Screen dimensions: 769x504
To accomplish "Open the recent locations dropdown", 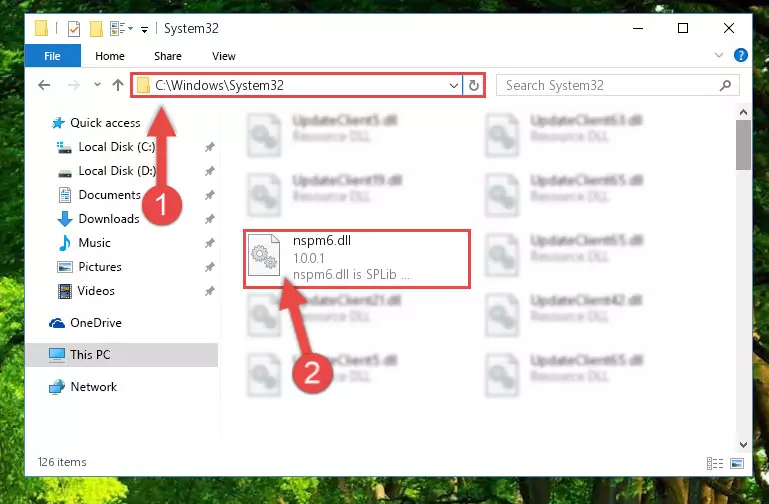I will (97, 85).
